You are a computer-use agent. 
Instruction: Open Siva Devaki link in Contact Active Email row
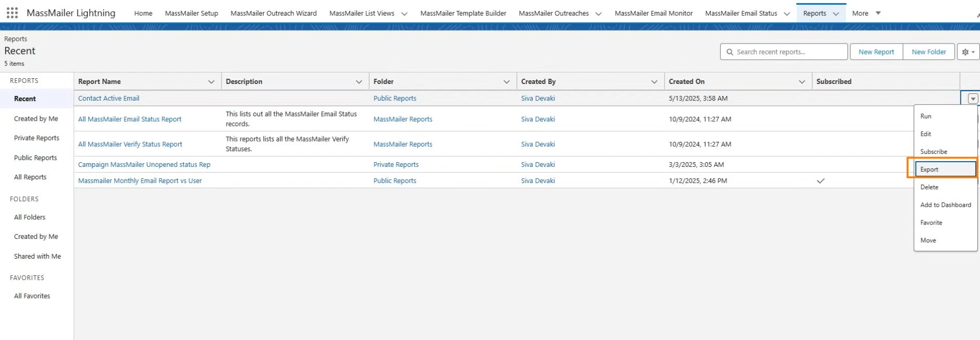pos(538,98)
